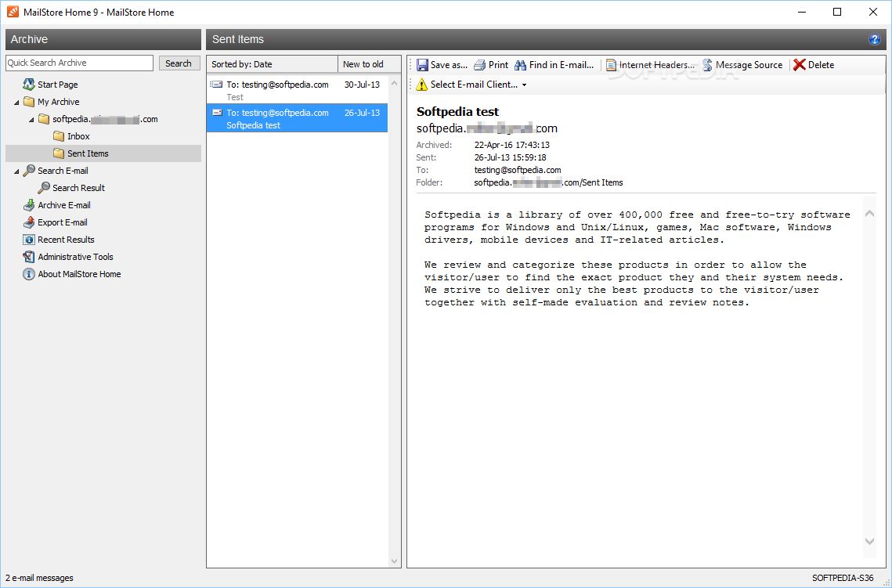
Task: Select the Start Page tree label
Action: [57, 85]
